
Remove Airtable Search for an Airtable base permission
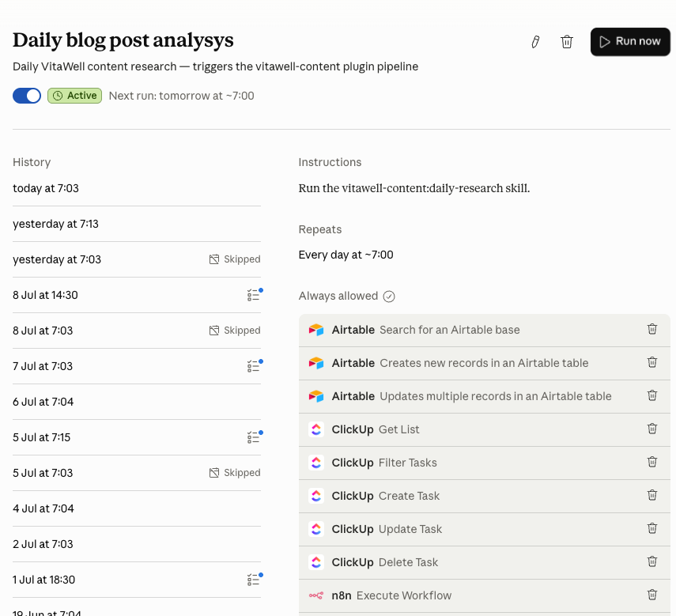(651, 329)
